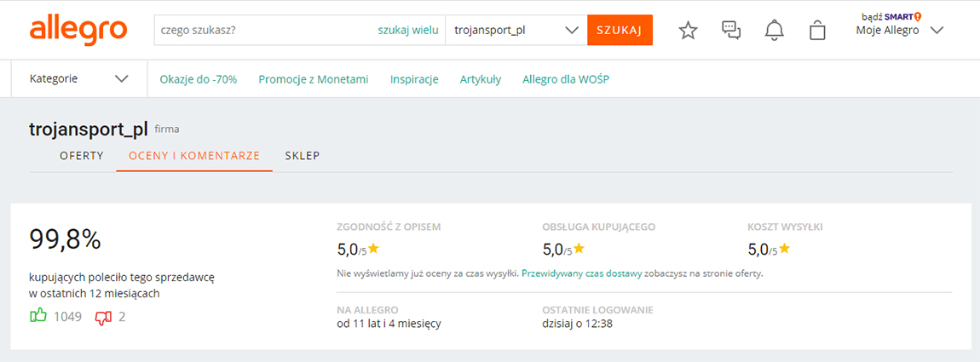This screenshot has height=362, width=980.
Task: Open the Kategorie dropdown menu
Action: (x=79, y=78)
